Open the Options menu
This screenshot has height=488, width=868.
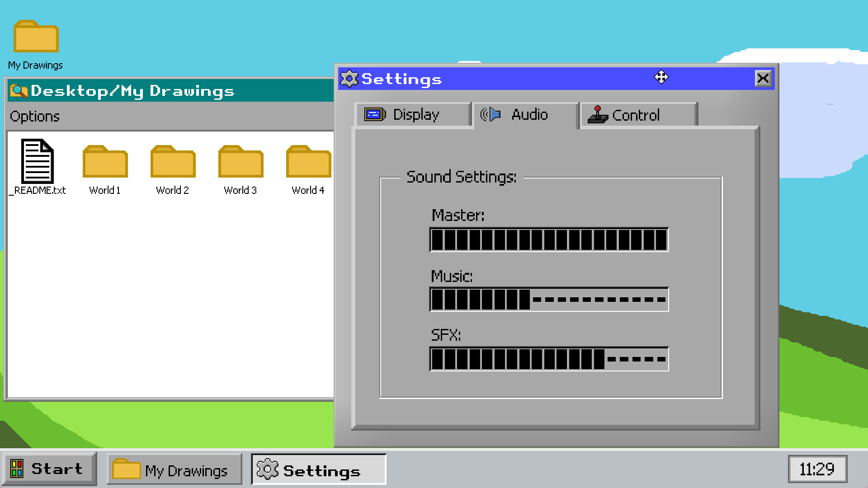coord(35,117)
